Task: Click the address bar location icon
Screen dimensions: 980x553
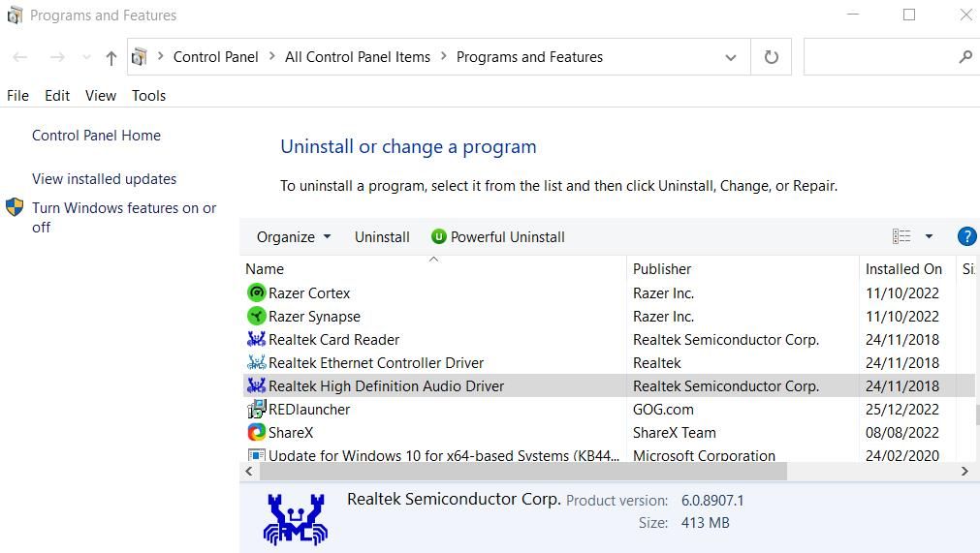Action: (x=140, y=57)
